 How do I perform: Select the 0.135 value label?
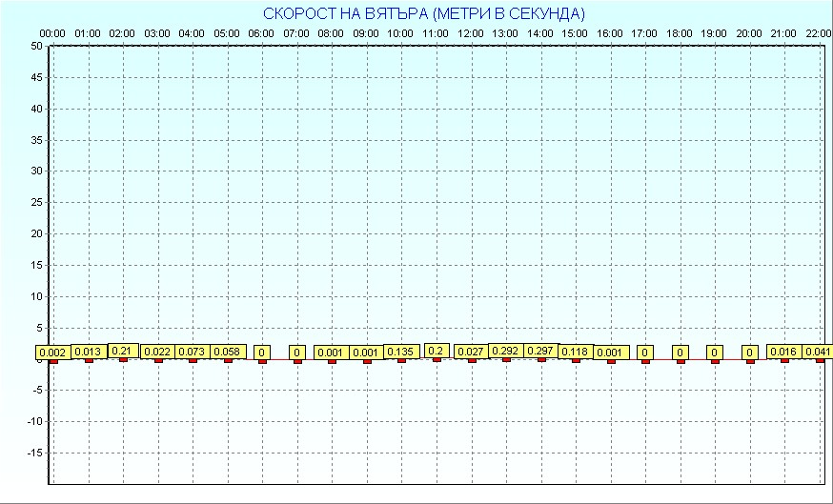pyautogui.click(x=401, y=352)
